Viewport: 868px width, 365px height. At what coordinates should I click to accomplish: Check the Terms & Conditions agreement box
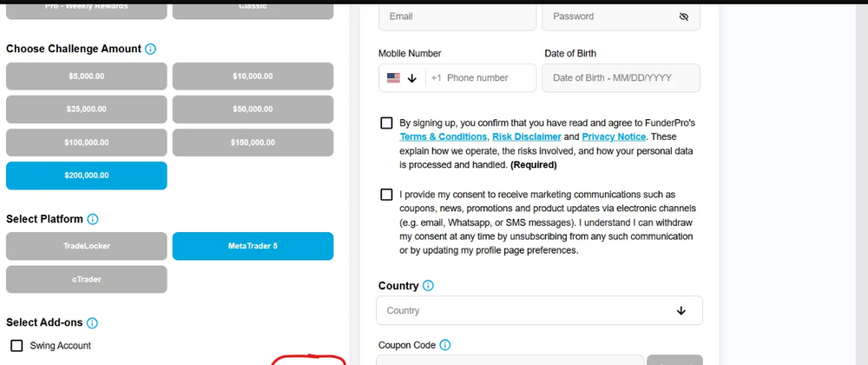(386, 123)
